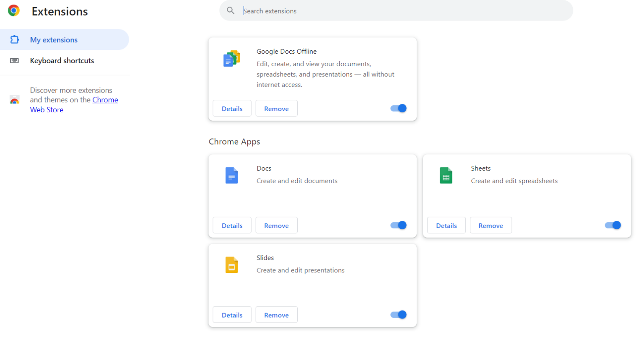The height and width of the screenshot is (347, 644).
Task: Click the yellow Slides app icon
Action: pyautogui.click(x=231, y=265)
